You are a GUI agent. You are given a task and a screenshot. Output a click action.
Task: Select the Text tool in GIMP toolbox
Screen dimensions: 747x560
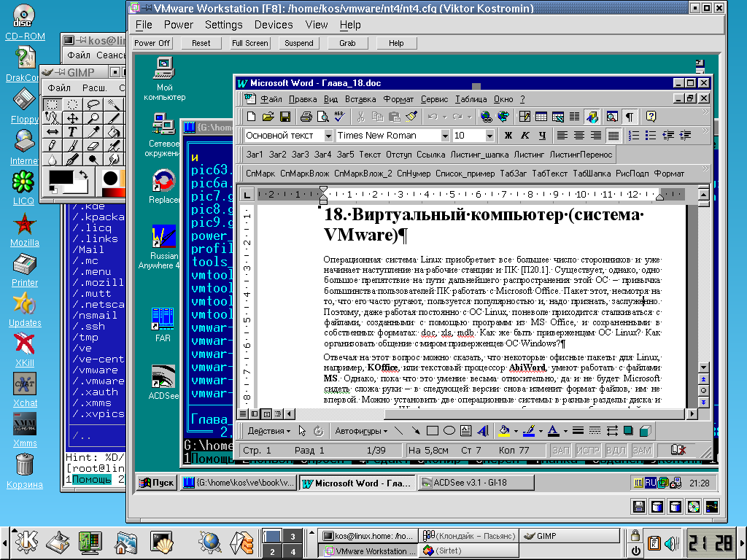pos(73,131)
